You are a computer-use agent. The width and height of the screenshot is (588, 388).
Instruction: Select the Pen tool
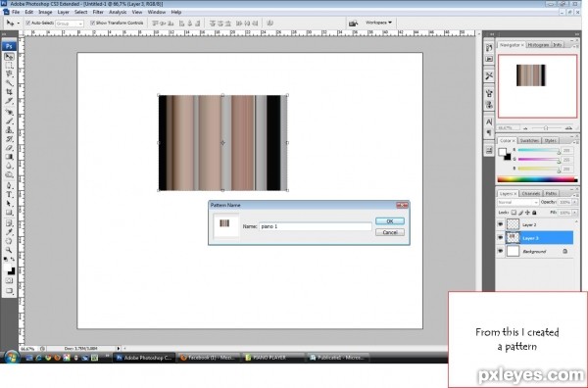click(x=9, y=185)
